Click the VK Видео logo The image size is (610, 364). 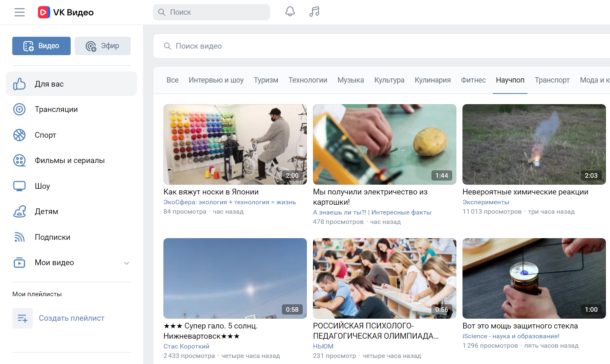pyautogui.click(x=66, y=12)
